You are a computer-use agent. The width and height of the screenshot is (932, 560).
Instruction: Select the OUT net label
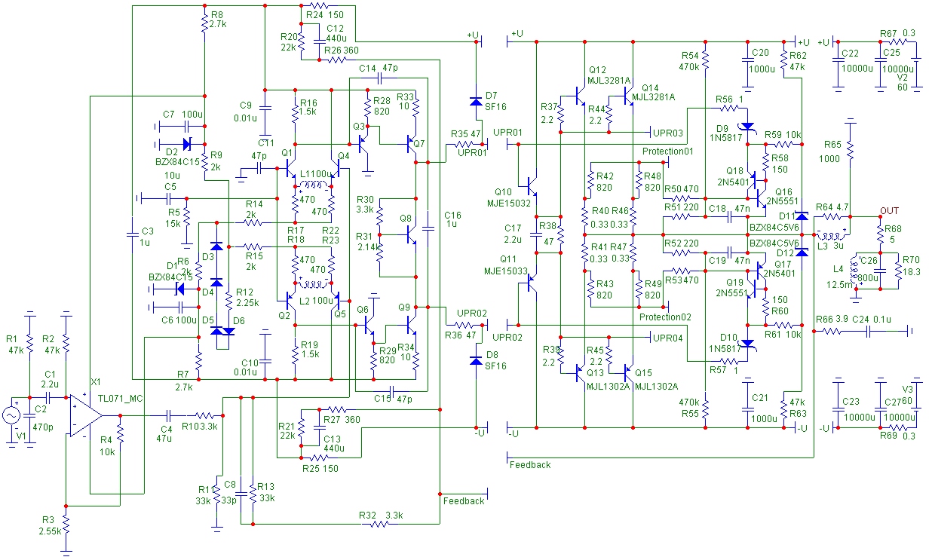click(889, 210)
